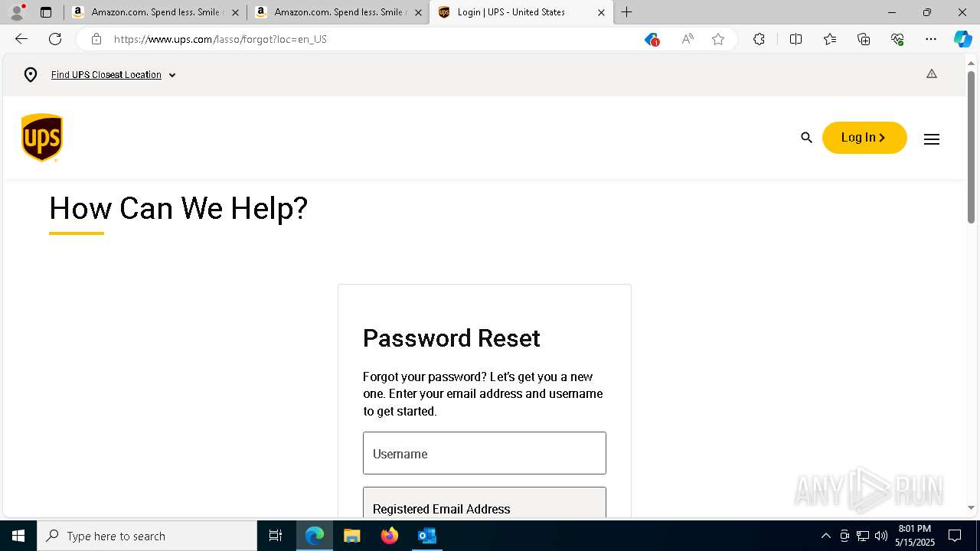The width and height of the screenshot is (980, 551).
Task: Enable Read aloud in address bar
Action: 688,39
